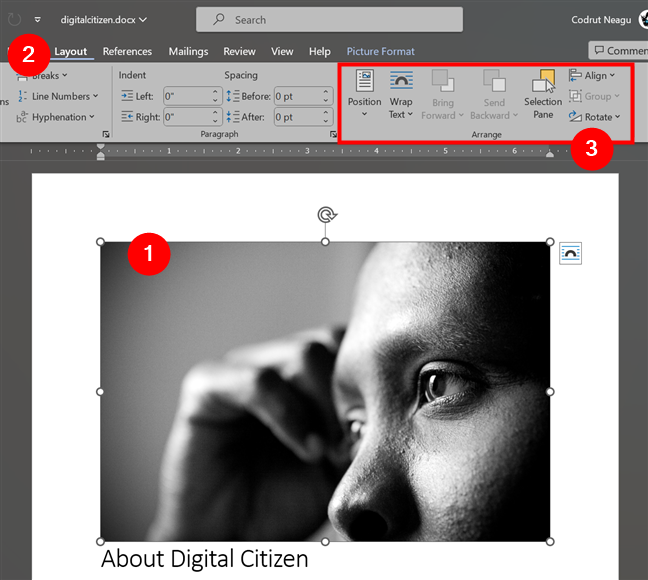
Task: Switch to the Review tab
Action: (239, 51)
